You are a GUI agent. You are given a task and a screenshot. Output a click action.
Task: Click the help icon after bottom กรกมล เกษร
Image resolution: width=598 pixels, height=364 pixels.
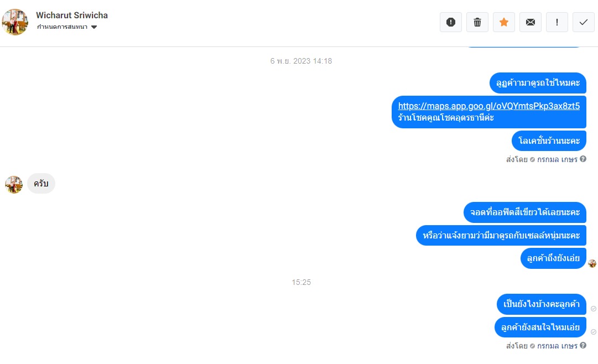pyautogui.click(x=583, y=345)
